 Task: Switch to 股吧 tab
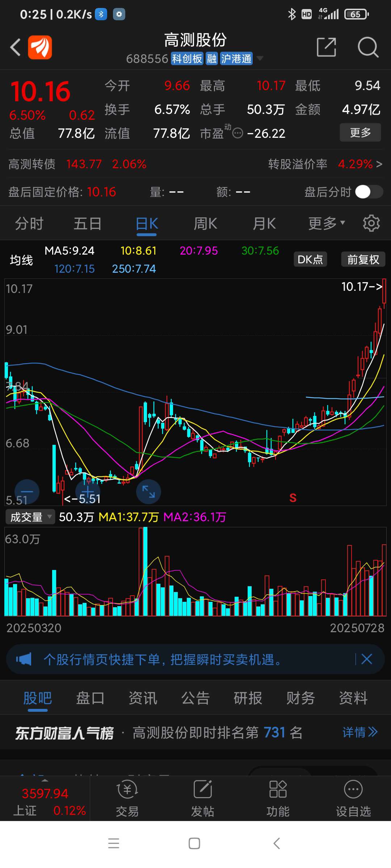pyautogui.click(x=38, y=698)
